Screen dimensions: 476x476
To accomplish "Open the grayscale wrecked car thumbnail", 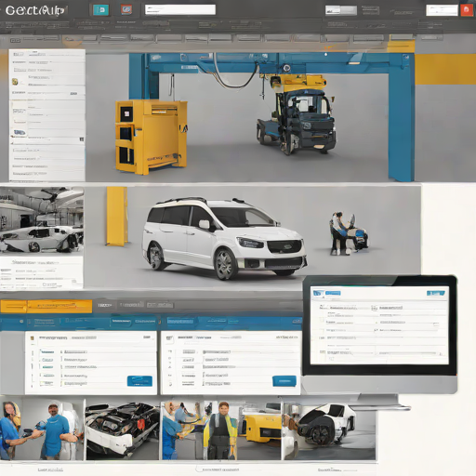I will (x=42, y=220).
